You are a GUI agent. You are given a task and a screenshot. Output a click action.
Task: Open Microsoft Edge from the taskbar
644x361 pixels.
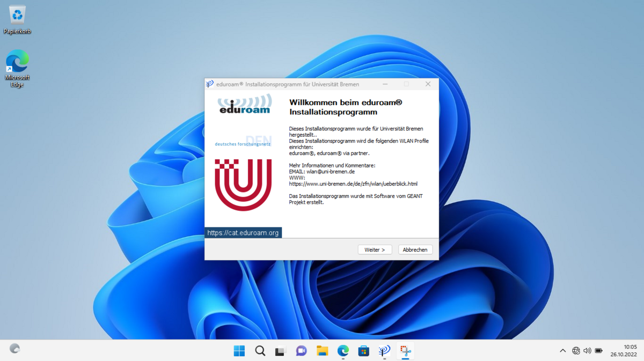pyautogui.click(x=343, y=351)
